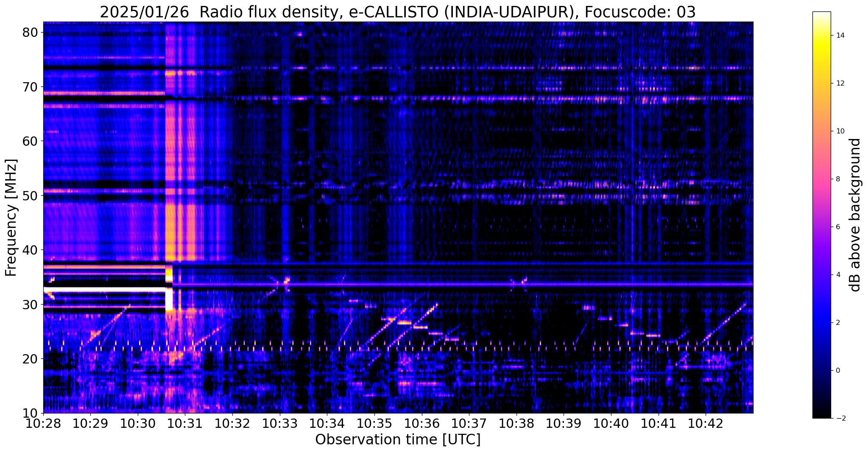Click the colorbar tick label 2
The width and height of the screenshot is (868, 452).
(x=837, y=323)
